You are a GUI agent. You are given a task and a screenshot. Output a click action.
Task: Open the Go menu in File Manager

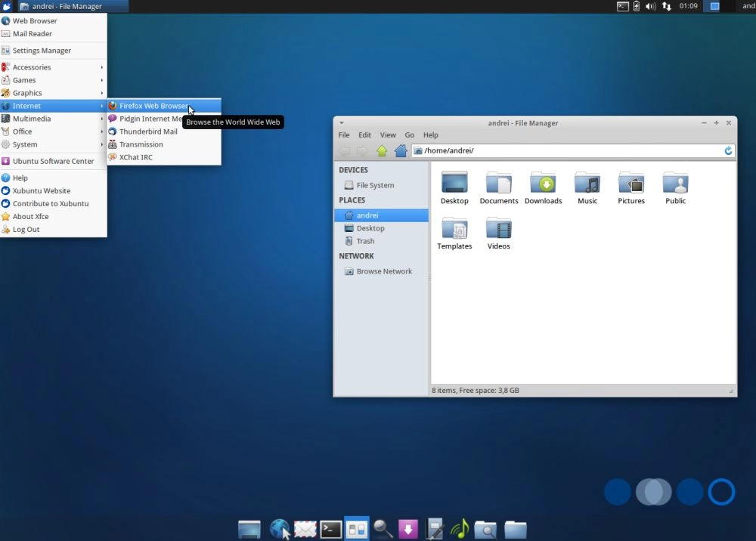(x=409, y=135)
